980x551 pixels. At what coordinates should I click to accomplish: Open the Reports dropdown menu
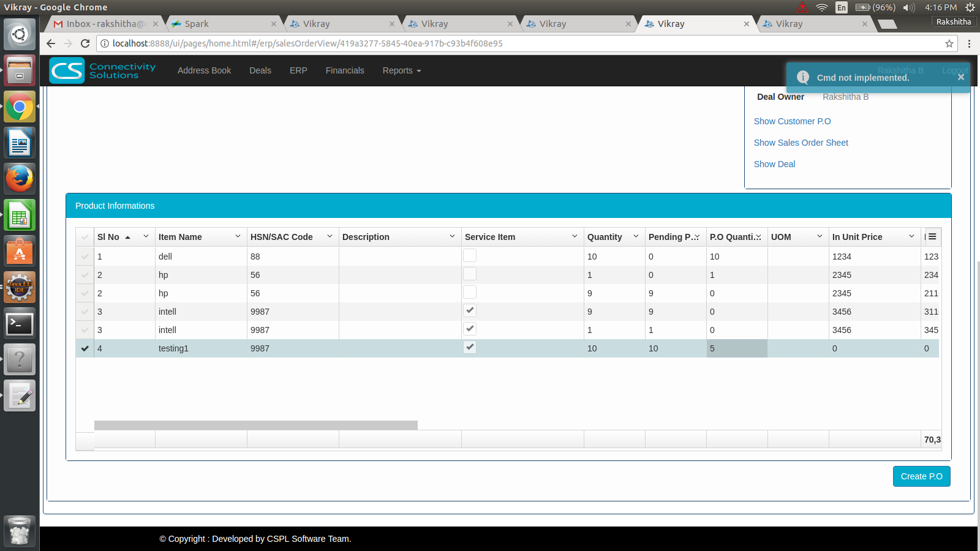[402, 70]
